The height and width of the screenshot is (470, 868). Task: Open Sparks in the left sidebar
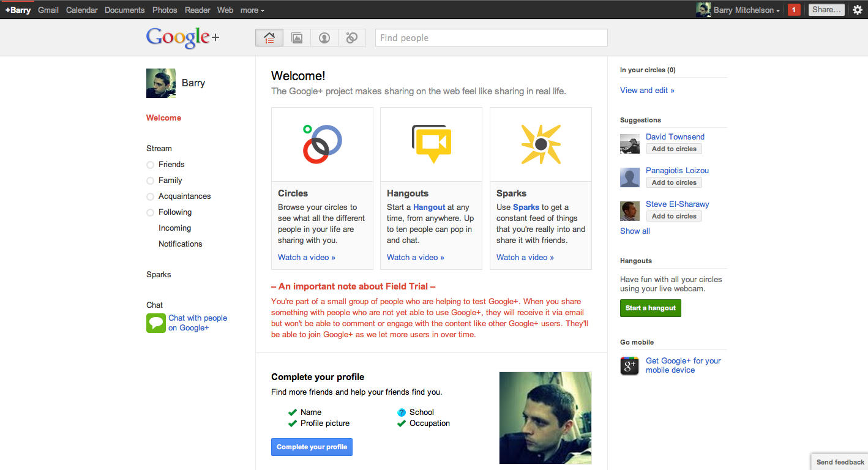point(159,274)
